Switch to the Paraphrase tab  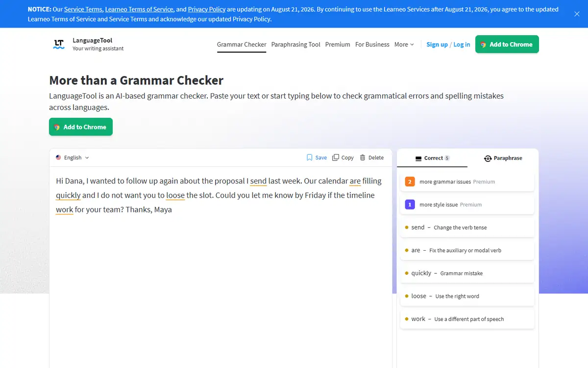pos(503,158)
